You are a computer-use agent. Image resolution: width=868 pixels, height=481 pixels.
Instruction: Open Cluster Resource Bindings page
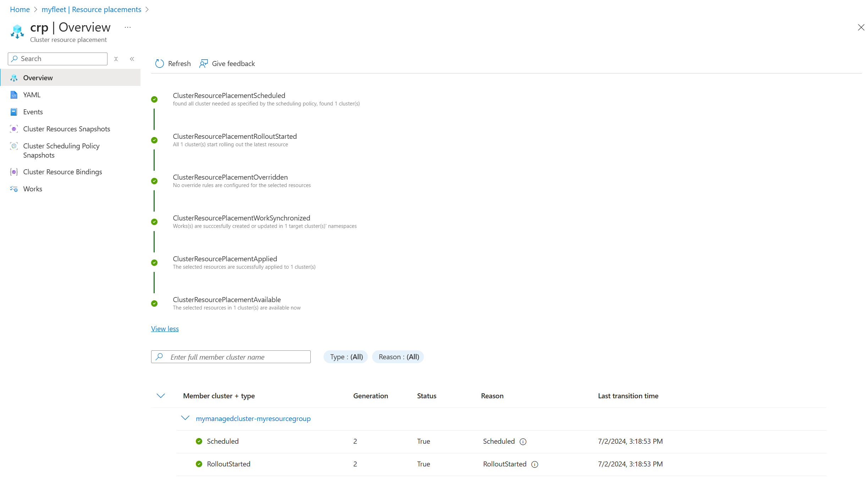coord(62,172)
